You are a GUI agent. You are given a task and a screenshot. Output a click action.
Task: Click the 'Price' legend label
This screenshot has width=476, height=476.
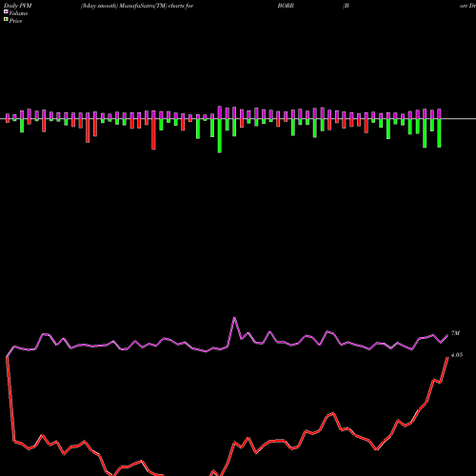point(15,21)
